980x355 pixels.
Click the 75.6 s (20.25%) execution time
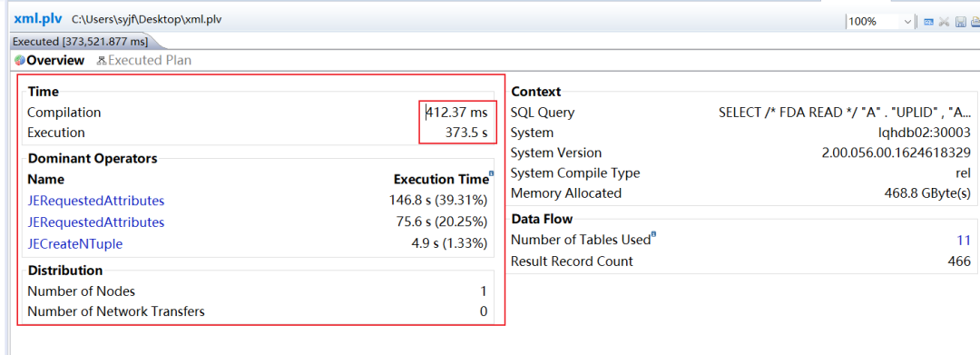click(442, 222)
